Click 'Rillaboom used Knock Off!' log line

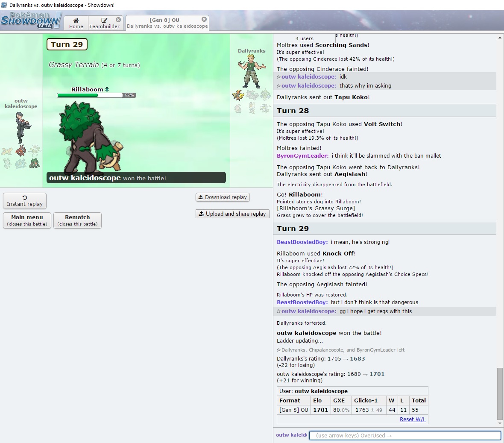(x=316, y=253)
